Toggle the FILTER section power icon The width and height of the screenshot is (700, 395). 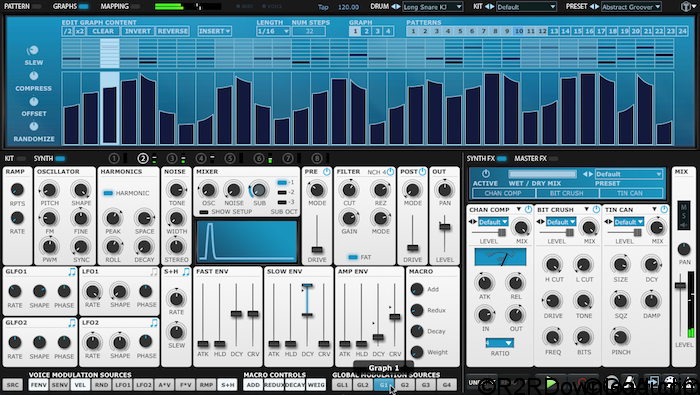[390, 172]
